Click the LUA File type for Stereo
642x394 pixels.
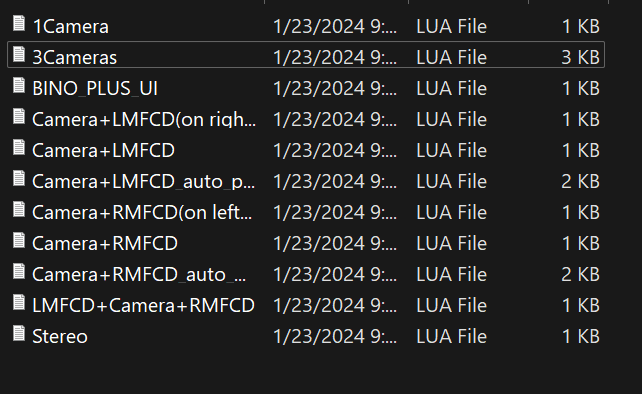click(452, 337)
